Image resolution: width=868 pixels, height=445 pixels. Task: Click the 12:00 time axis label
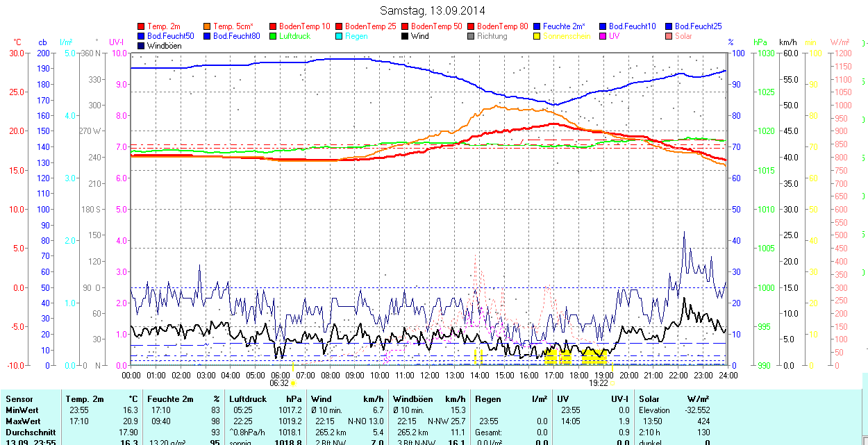click(430, 375)
